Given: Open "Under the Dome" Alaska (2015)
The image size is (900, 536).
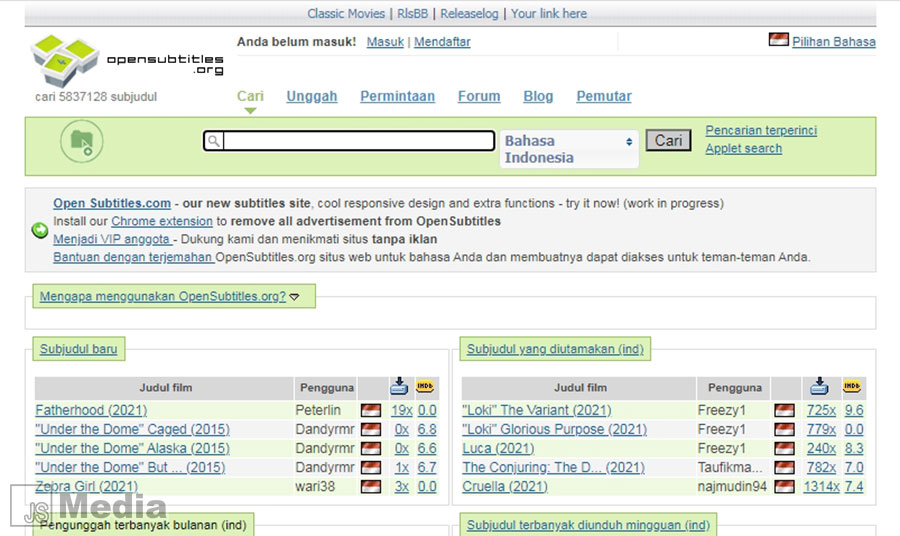Looking at the screenshot, I should coord(133,448).
